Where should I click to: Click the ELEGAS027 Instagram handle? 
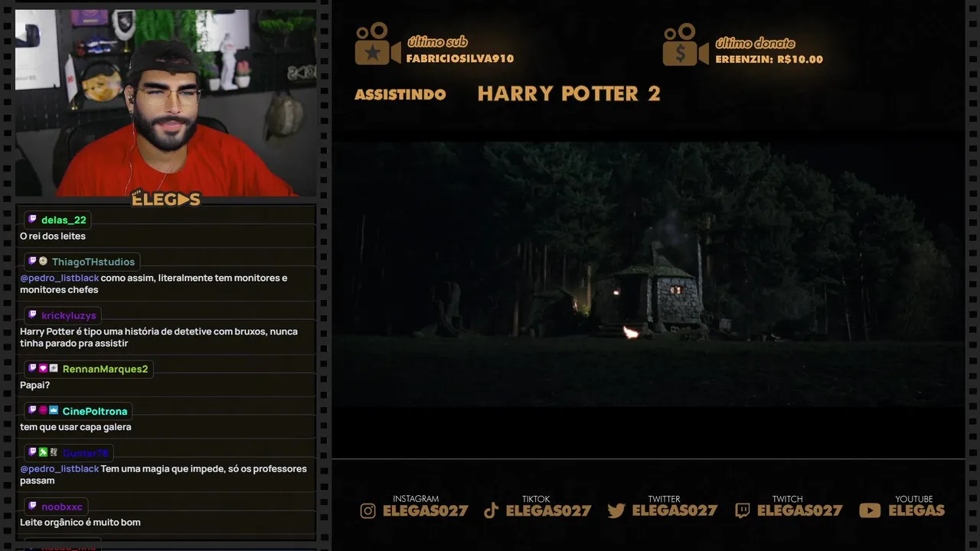[x=426, y=510]
